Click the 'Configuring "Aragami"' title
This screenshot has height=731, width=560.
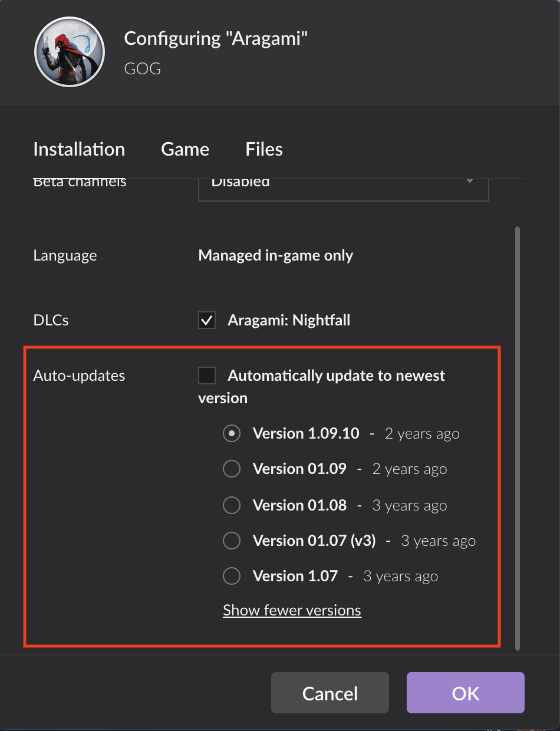pos(216,39)
